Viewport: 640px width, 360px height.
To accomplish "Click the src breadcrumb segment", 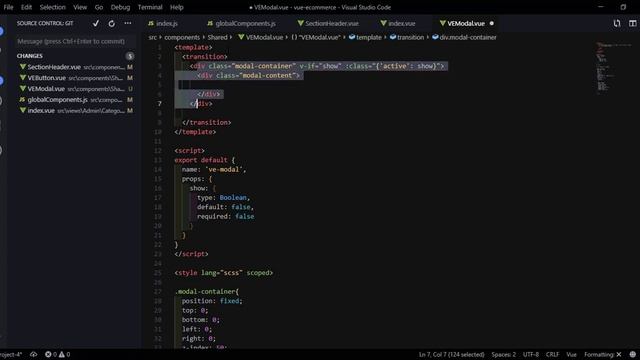I will [152, 37].
